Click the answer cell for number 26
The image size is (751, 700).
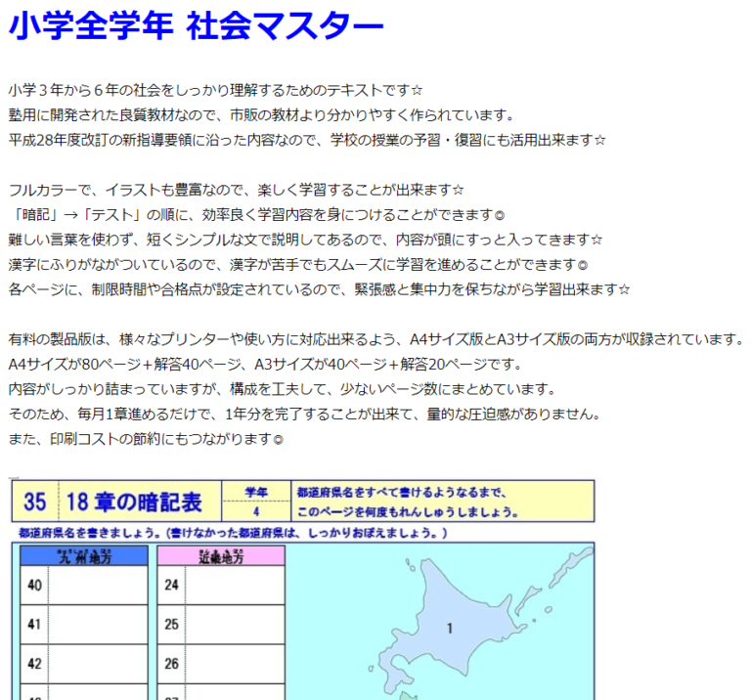235,664
